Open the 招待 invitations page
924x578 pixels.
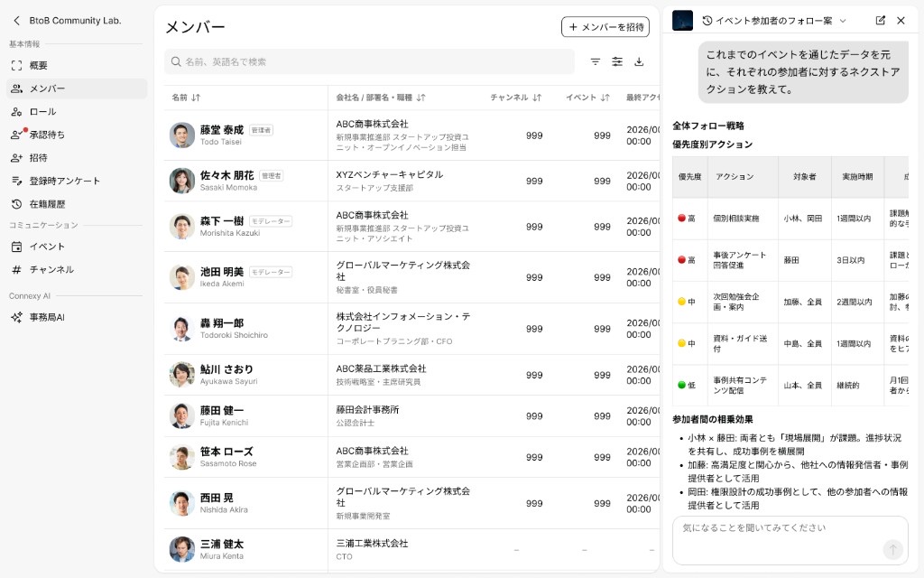(77, 157)
